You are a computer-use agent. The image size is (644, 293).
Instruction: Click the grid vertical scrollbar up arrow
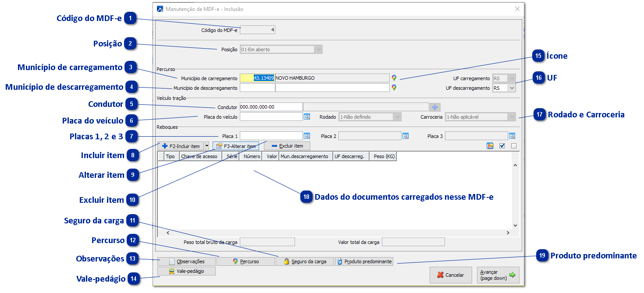[x=516, y=166]
